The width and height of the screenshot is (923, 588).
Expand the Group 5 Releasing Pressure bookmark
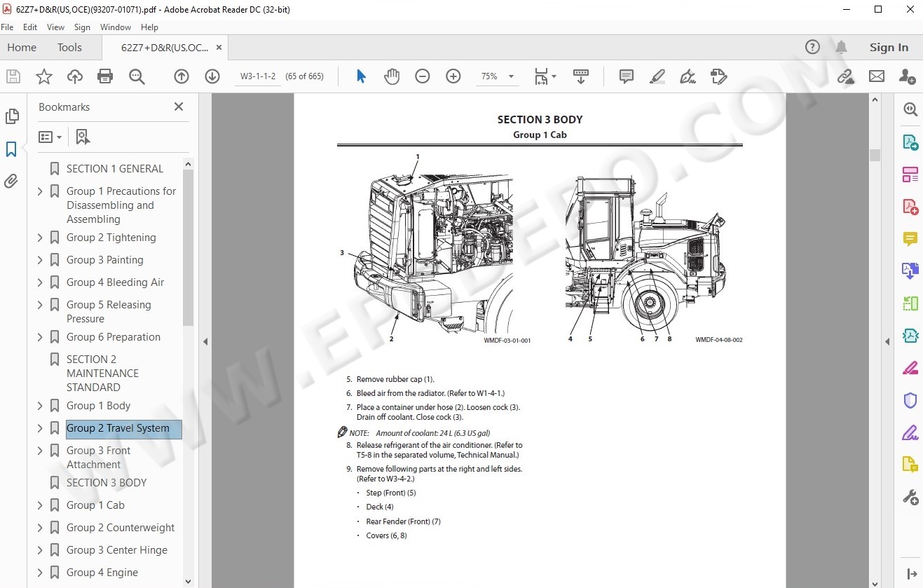40,305
